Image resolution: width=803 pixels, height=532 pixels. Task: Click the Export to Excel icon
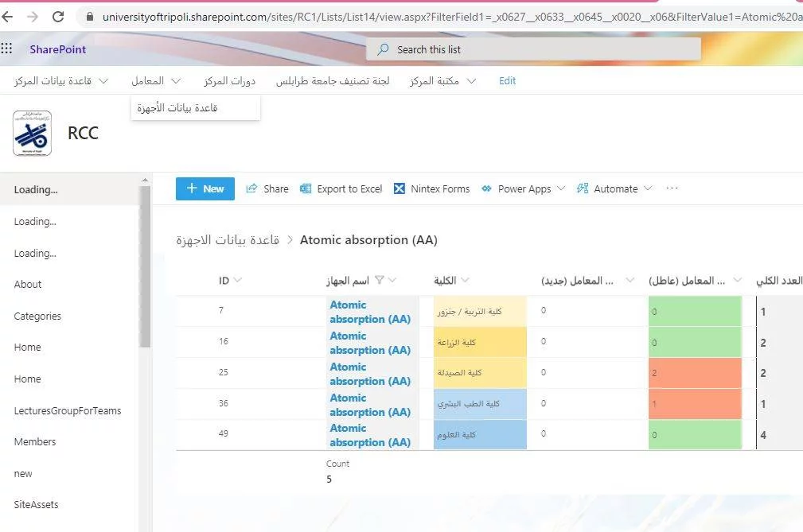306,188
